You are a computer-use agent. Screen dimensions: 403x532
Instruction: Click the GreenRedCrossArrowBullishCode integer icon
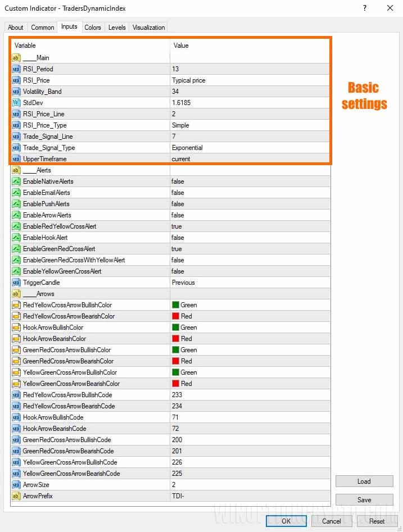[x=16, y=440]
